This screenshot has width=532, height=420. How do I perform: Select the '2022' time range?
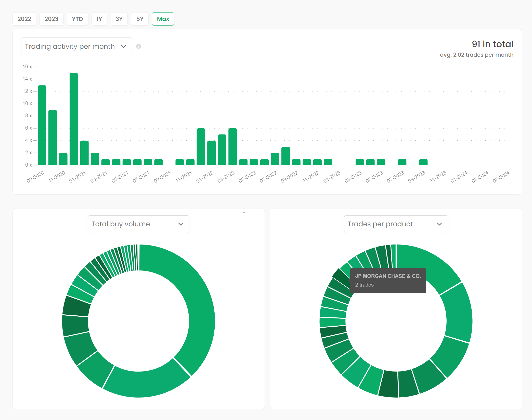point(24,19)
